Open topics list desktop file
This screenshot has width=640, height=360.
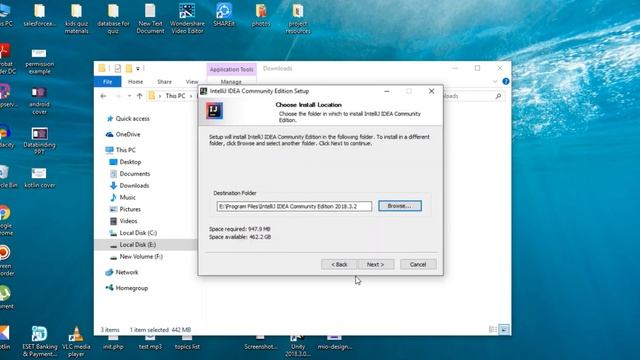(x=187, y=343)
